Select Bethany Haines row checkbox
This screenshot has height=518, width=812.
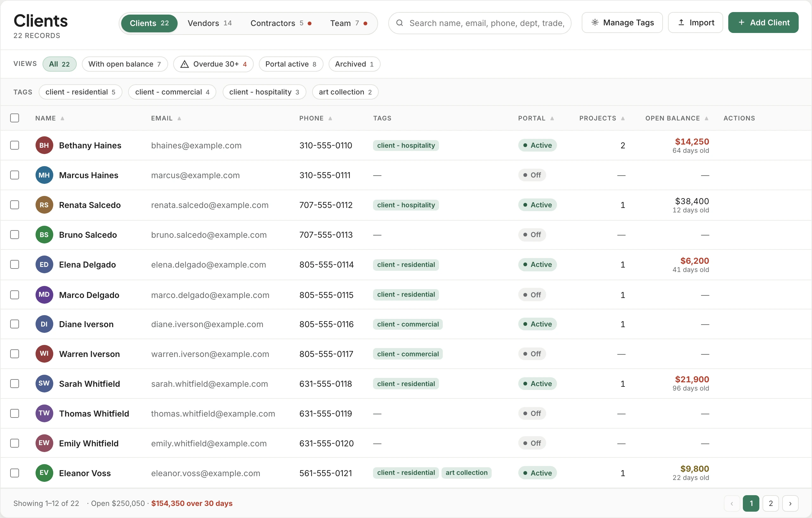point(15,145)
